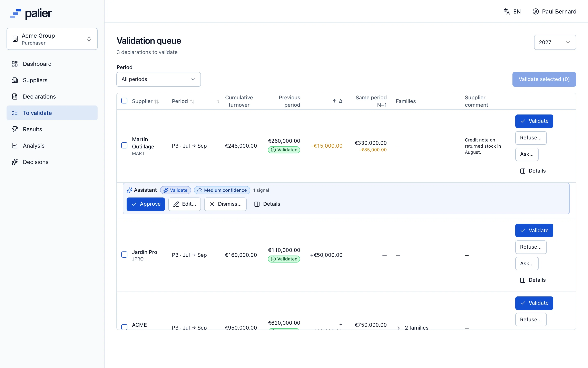Click the Families column header
This screenshot has width=588, height=368.
(x=406, y=101)
